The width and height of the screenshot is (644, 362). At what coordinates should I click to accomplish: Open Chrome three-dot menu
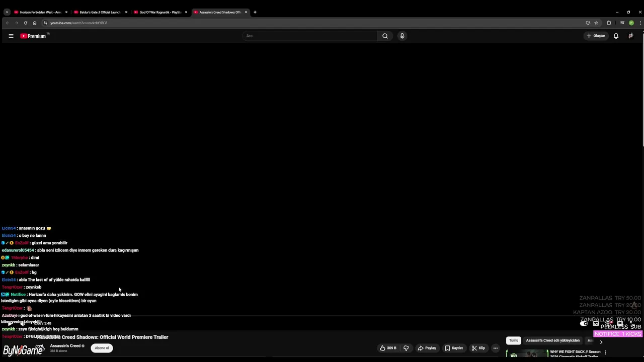(639, 23)
